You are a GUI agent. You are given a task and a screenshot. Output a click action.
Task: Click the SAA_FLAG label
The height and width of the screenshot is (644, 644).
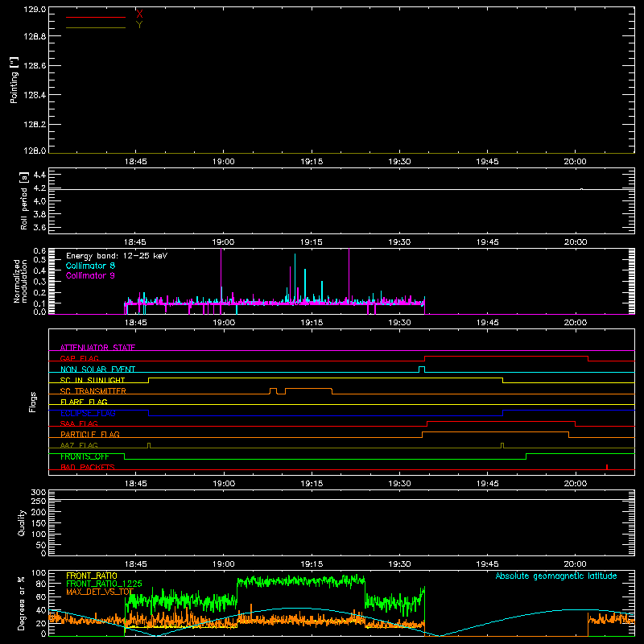[x=79, y=423]
